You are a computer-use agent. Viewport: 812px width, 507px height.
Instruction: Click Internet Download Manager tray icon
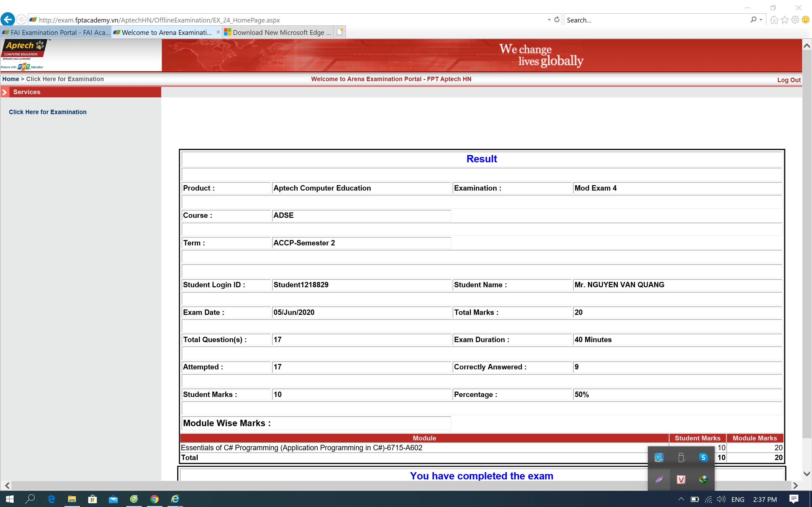coord(703,479)
